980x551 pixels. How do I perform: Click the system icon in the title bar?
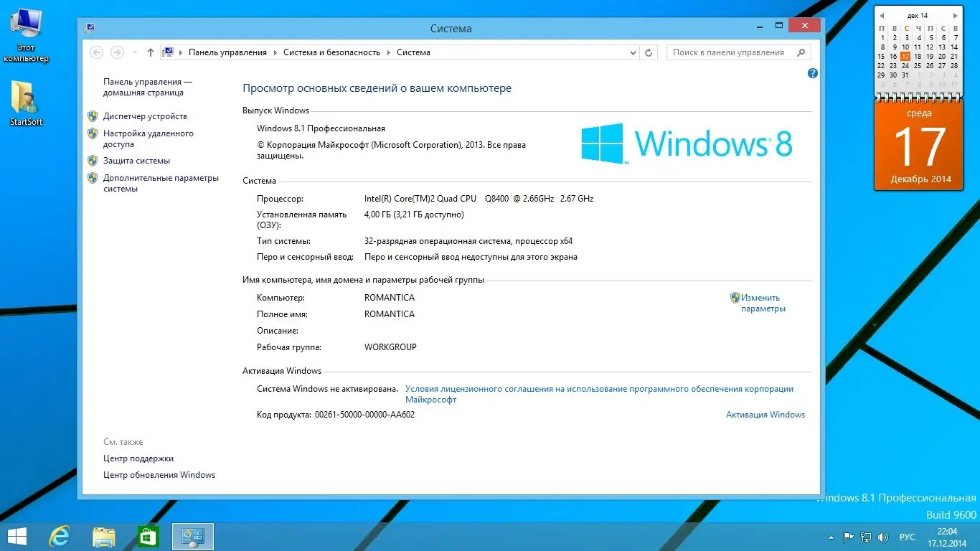click(90, 28)
